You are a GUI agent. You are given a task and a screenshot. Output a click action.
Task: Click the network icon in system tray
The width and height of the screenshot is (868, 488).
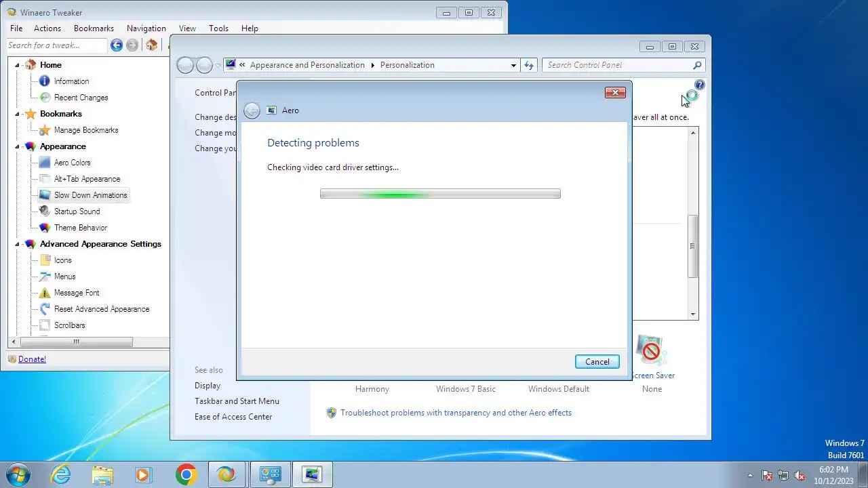coord(783,475)
